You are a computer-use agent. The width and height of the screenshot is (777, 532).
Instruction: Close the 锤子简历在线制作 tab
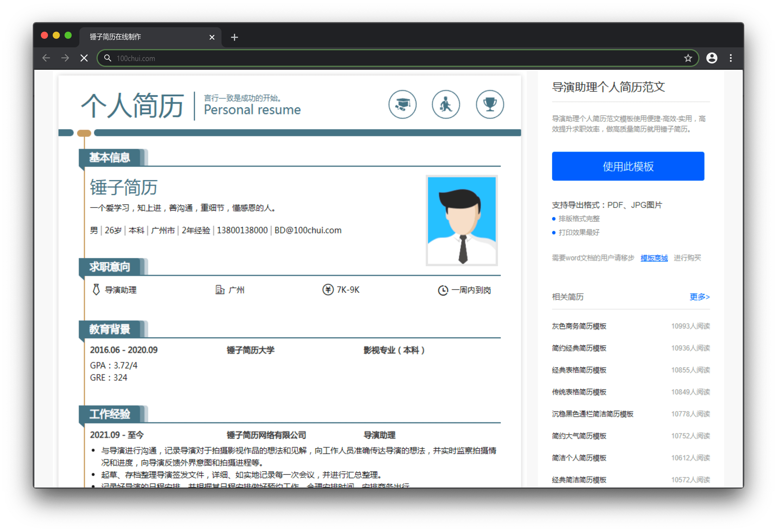coord(212,37)
